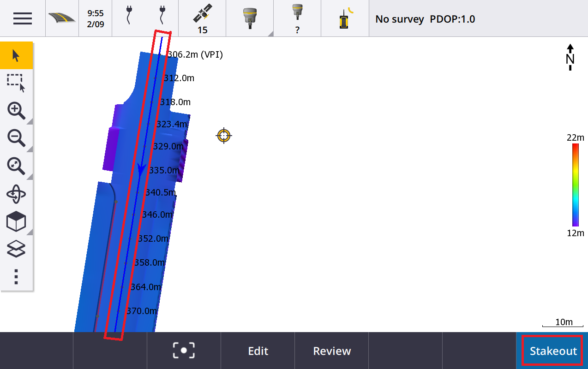Open satellite status showing 15

pos(202,19)
